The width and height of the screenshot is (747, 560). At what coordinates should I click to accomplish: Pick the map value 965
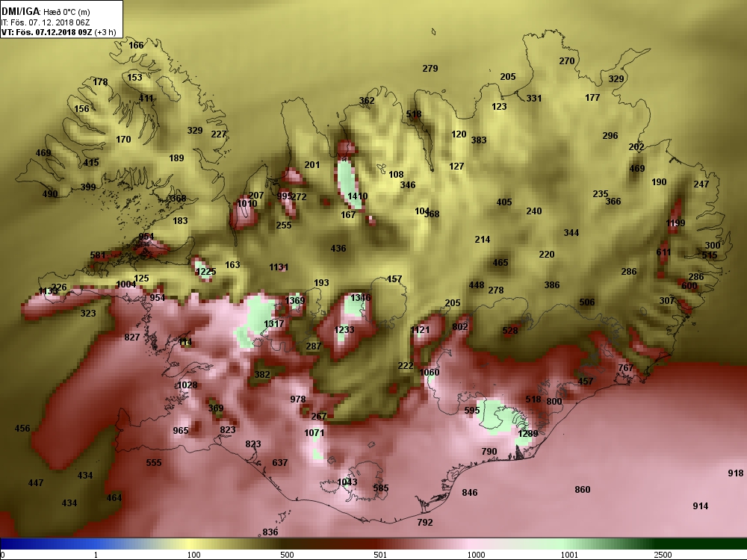tap(181, 431)
